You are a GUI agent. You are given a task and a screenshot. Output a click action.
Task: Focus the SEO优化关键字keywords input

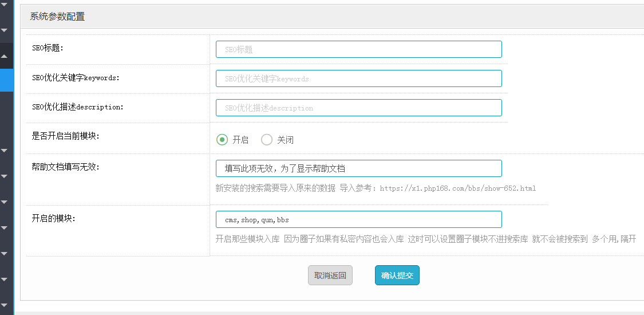pyautogui.click(x=358, y=78)
